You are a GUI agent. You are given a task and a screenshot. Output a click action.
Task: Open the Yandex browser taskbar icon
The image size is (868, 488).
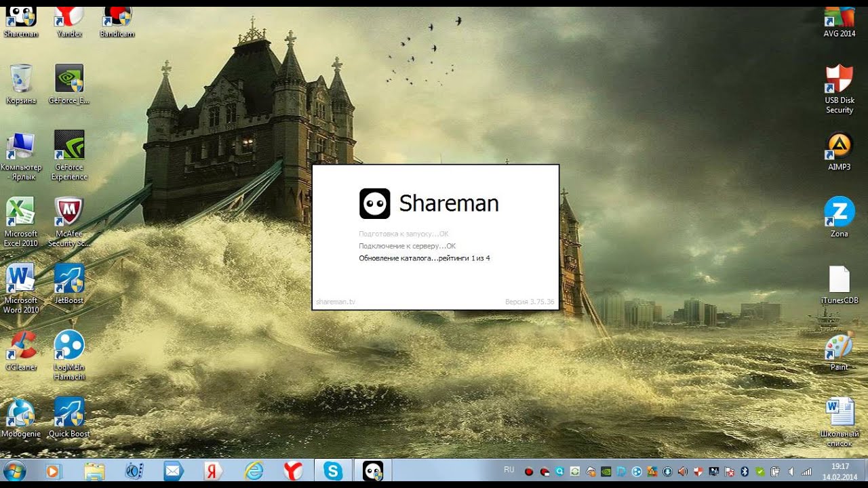click(x=293, y=470)
